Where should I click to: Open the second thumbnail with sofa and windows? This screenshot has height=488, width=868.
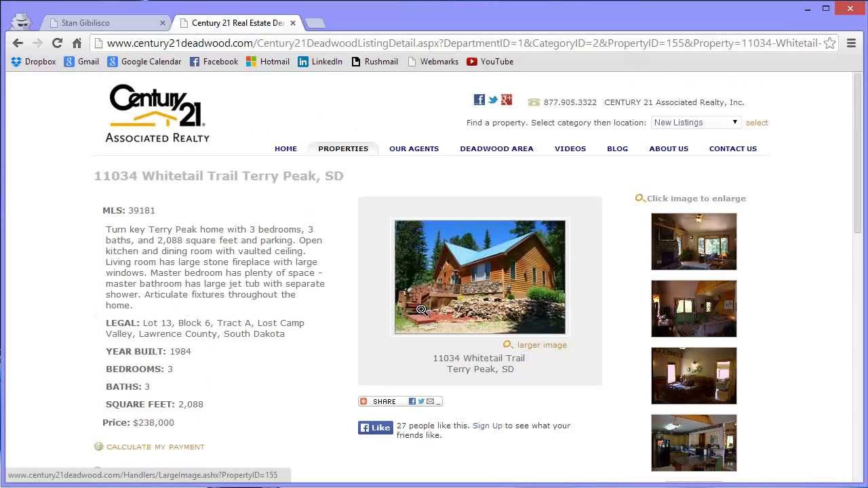pos(694,308)
